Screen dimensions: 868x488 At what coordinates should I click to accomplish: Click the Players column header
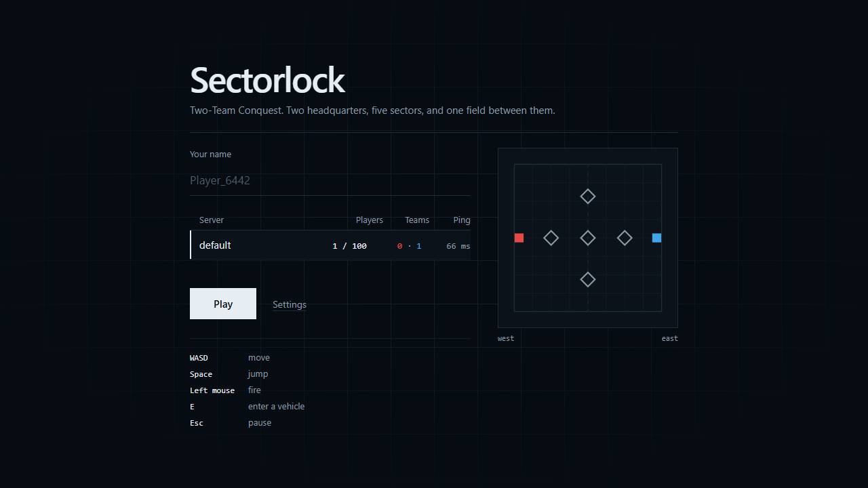pos(370,220)
